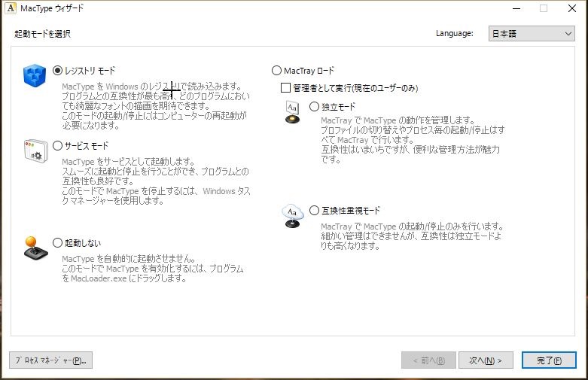Click text プログラムとの互換性が最も高く
Image resolution: width=588 pixels, height=380 pixels.
[x=117, y=96]
